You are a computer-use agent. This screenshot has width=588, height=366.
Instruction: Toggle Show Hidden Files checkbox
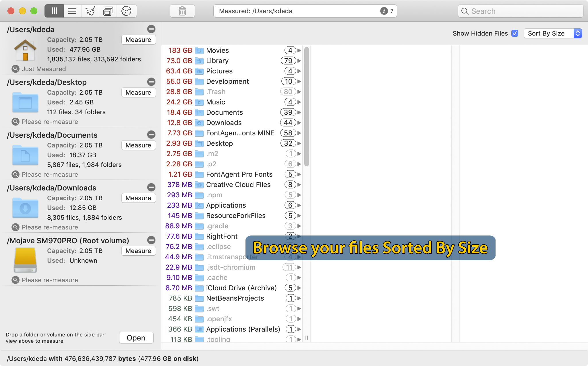[x=515, y=32]
